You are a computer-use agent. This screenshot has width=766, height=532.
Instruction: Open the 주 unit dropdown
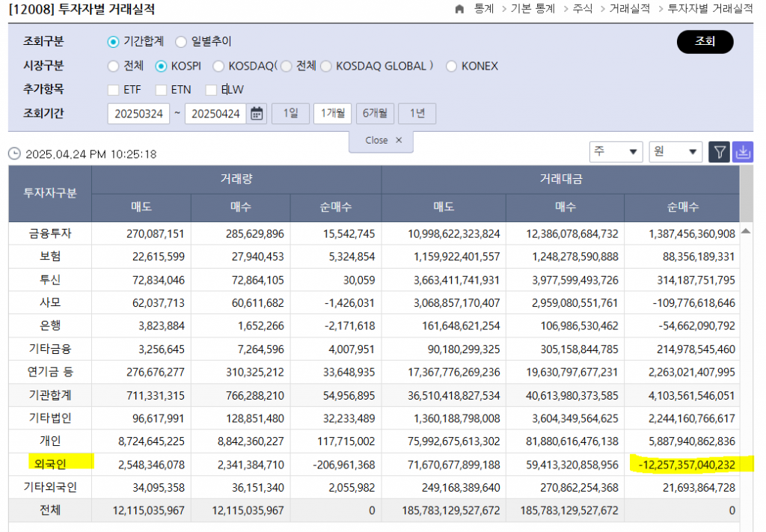(x=616, y=152)
